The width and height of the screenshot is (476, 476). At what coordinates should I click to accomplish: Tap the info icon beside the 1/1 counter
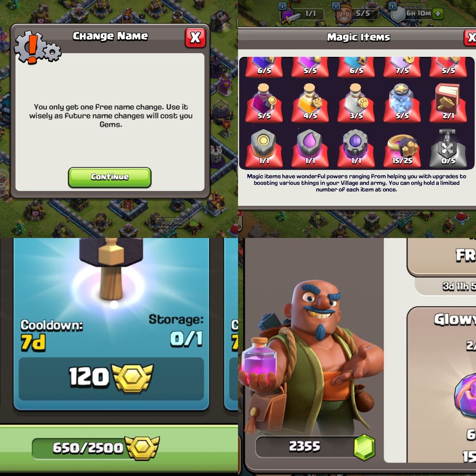tap(282, 6)
